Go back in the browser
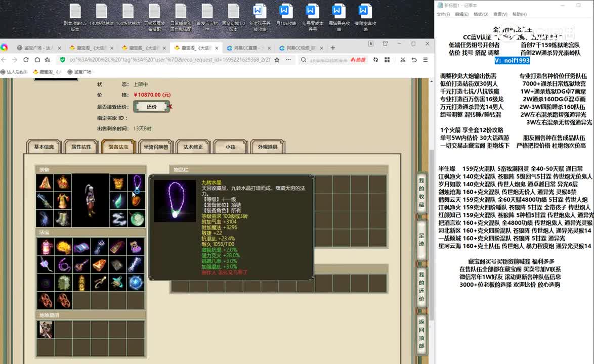The image size is (594, 364). [x=4, y=60]
